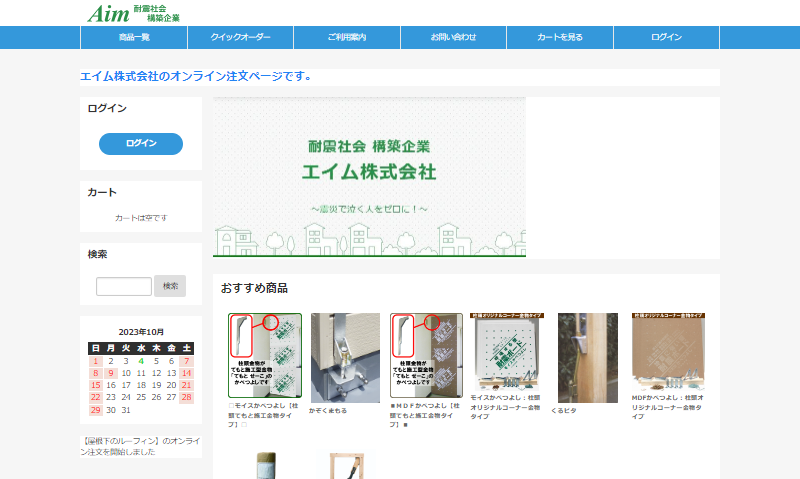Open the 商品一覧 menu item
The width and height of the screenshot is (800, 479).
[x=134, y=37]
